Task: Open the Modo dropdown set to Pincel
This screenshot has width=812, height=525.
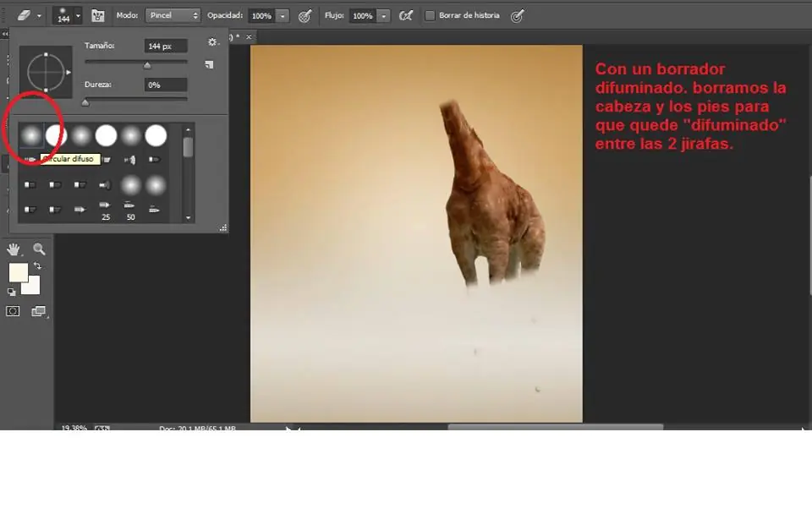Action: click(x=173, y=15)
